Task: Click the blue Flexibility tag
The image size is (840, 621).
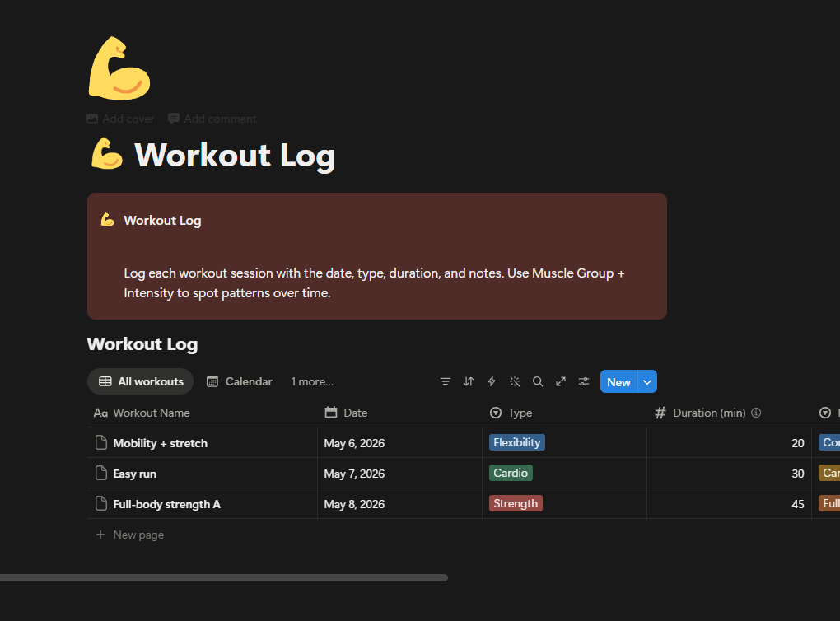Action: pos(517,442)
